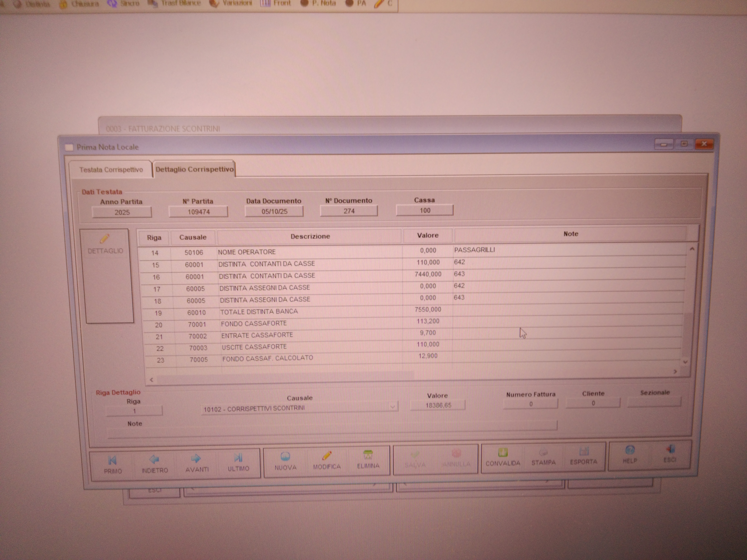This screenshot has width=747, height=560.
Task: Print using the STAMPA icon
Action: coord(543,452)
